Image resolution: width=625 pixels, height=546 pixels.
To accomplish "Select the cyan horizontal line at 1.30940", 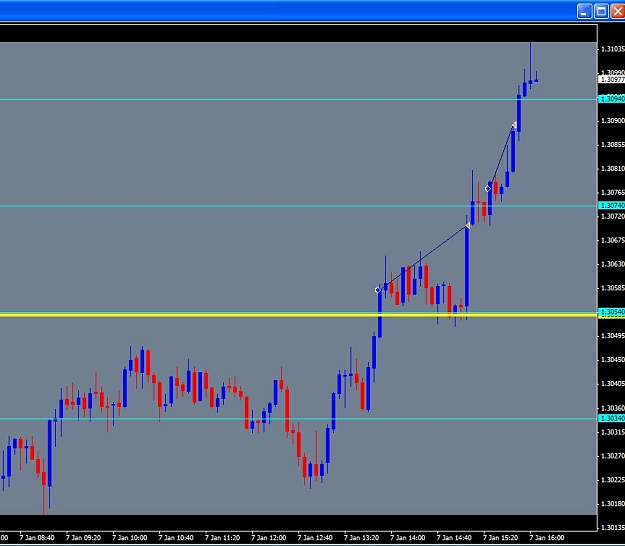I will (298, 99).
